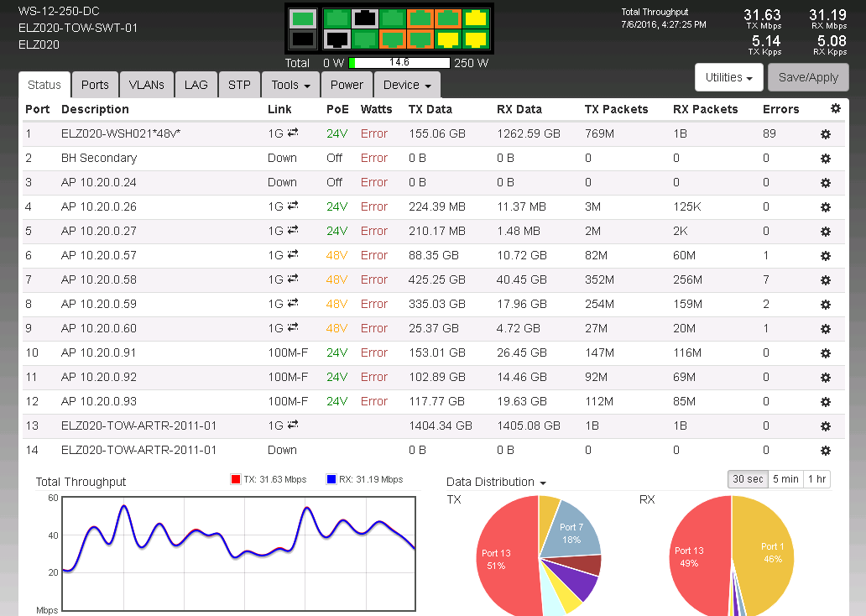Open the Utilities dropdown

tap(728, 77)
